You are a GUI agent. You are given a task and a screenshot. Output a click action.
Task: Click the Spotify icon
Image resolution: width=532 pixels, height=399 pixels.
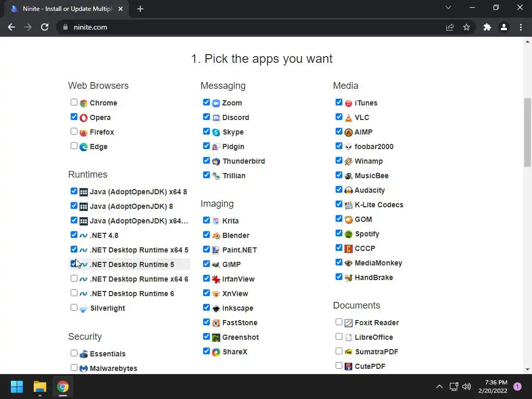click(x=349, y=234)
